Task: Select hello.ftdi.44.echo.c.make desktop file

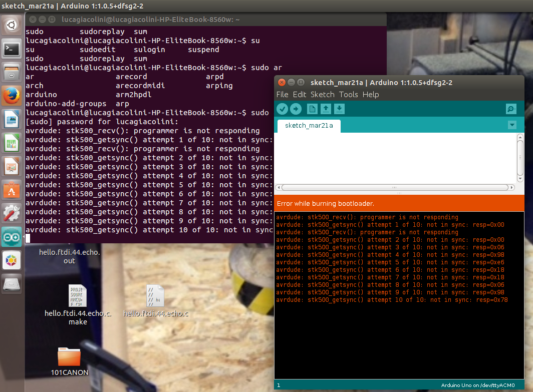Action: [x=78, y=305]
